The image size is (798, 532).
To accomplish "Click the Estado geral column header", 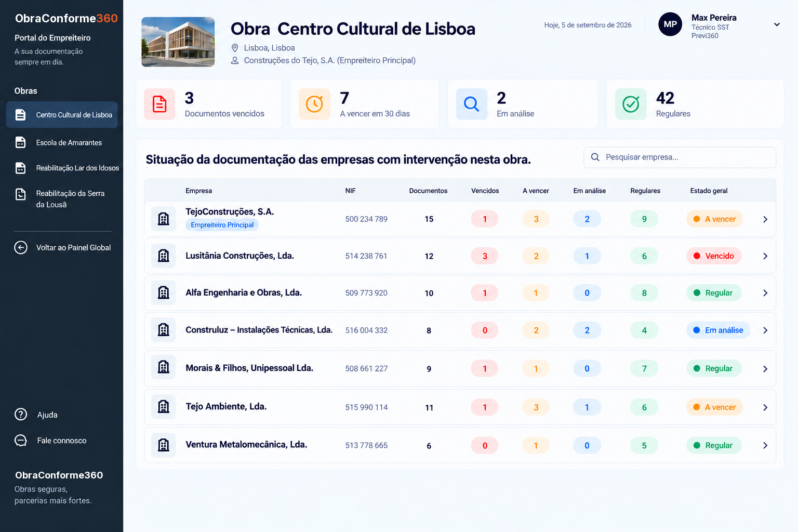I will [x=709, y=191].
